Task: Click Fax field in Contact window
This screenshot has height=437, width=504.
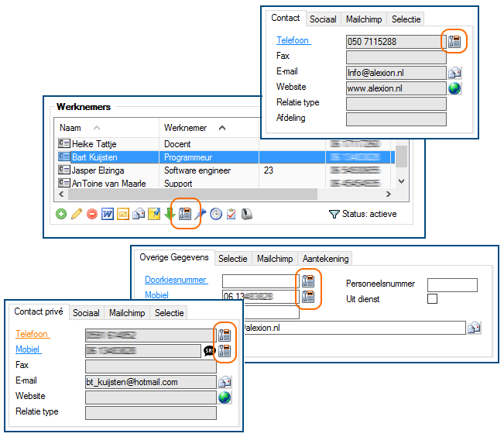Action: click(396, 57)
